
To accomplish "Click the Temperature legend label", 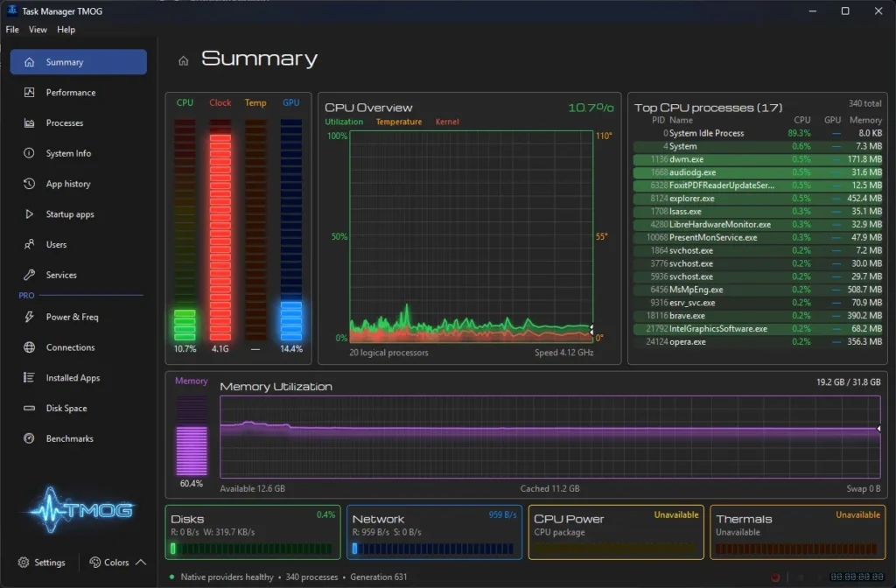I will pyautogui.click(x=399, y=122).
